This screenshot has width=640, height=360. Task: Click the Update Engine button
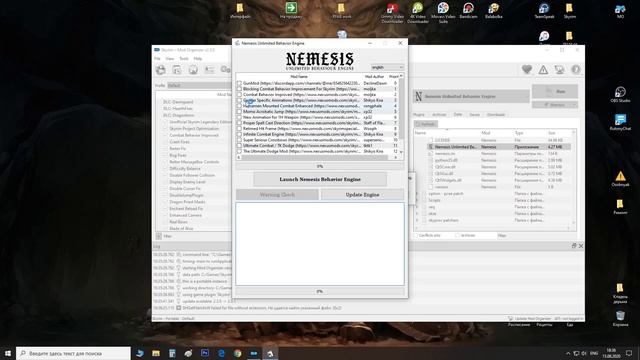tap(362, 195)
